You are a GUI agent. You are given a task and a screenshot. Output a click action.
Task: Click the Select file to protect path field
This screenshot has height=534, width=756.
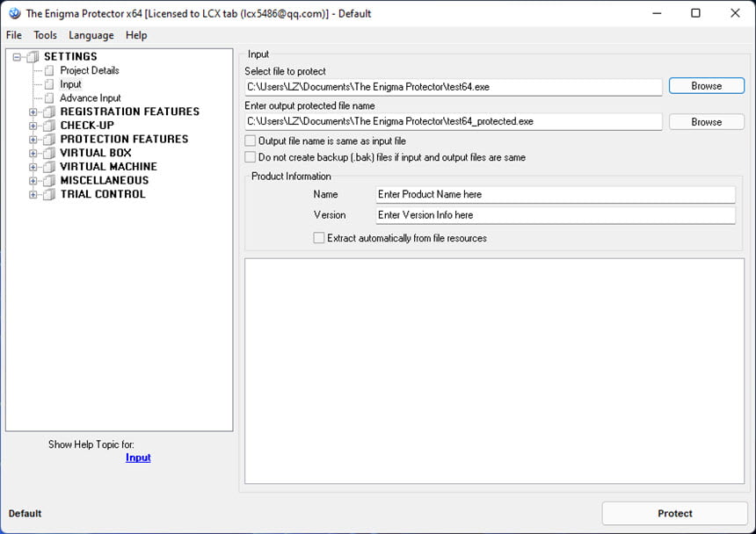[x=454, y=87]
